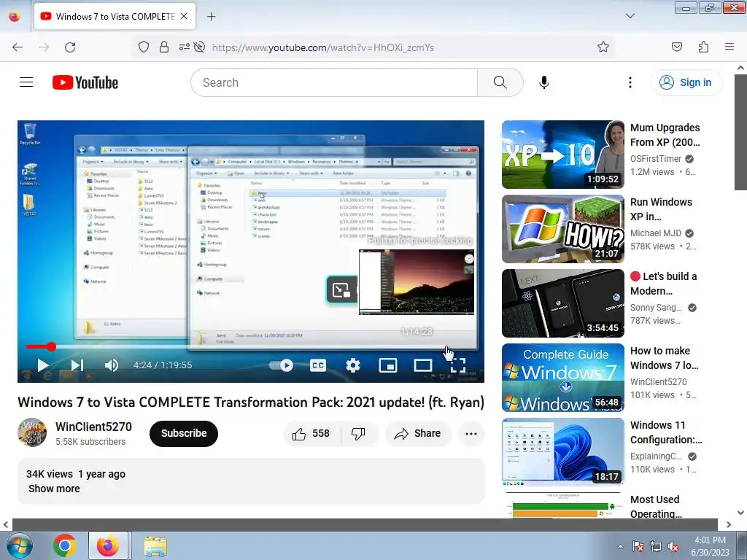Open site permissions icon in address bar
The width and height of the screenshot is (747, 560).
coord(184,47)
